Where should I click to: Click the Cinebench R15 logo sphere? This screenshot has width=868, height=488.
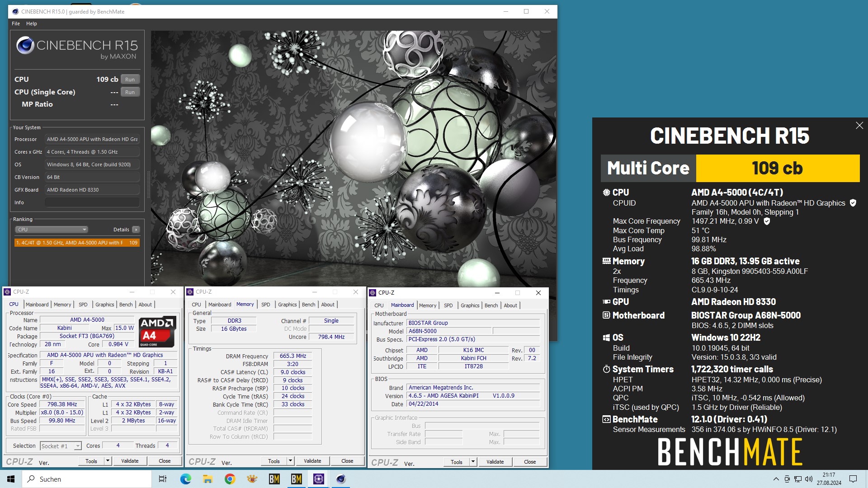pos(25,45)
